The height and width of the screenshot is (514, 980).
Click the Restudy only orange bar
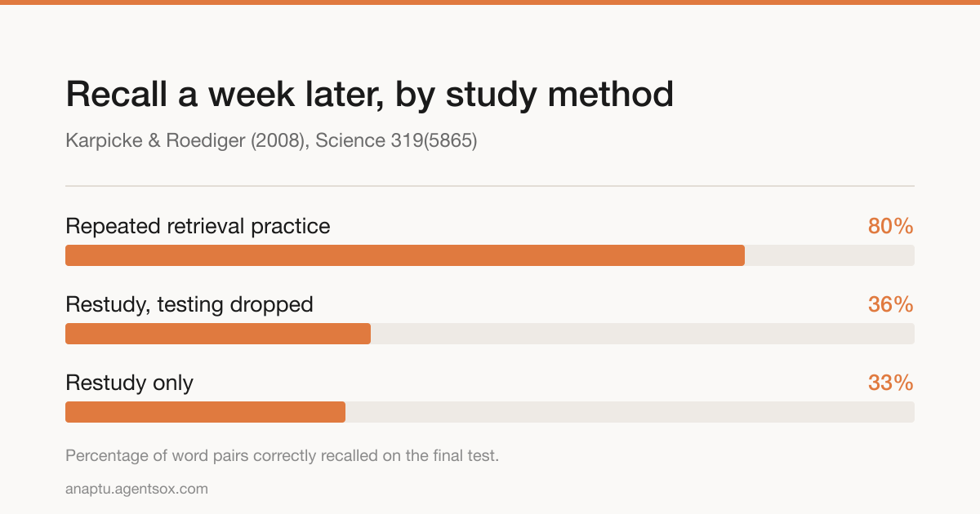(205, 412)
